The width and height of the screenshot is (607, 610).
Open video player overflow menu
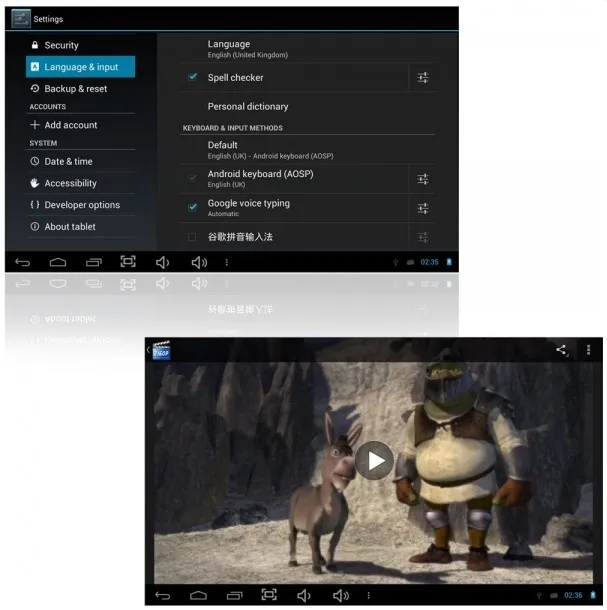(x=588, y=350)
